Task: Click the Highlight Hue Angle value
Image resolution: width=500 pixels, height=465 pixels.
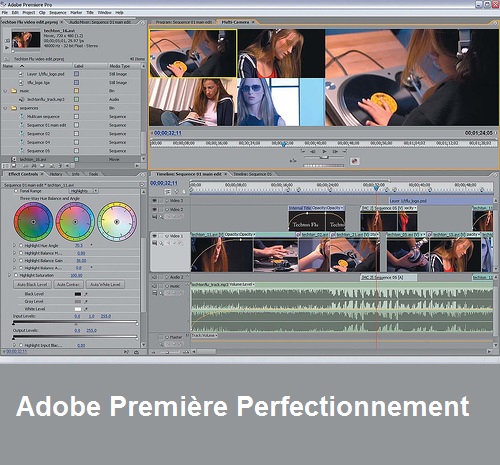Action: click(79, 245)
